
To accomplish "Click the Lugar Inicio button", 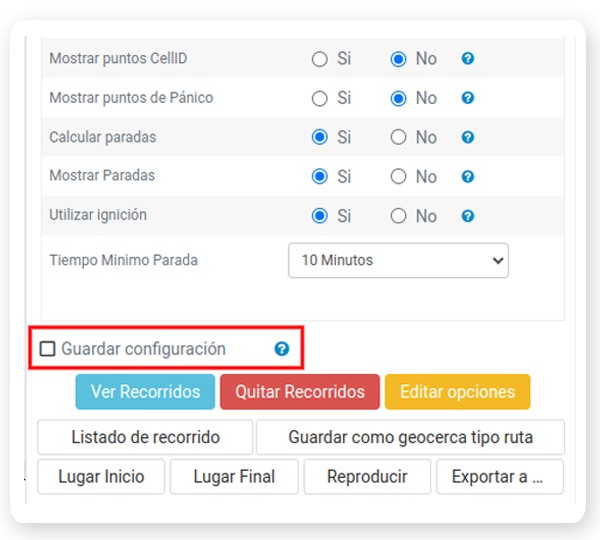I will click(101, 477).
